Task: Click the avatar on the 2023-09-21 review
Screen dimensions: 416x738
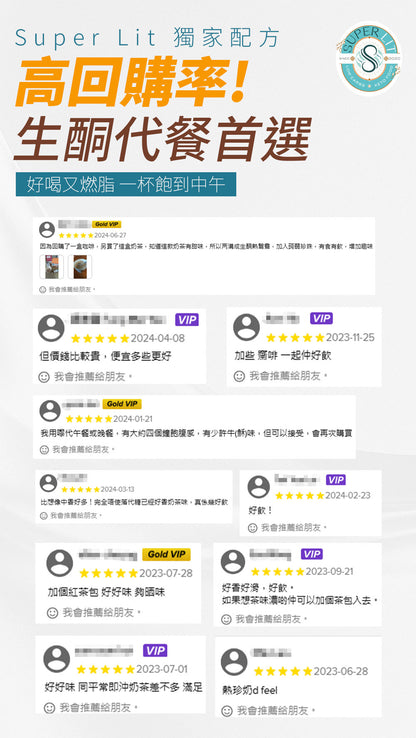Action: click(233, 562)
